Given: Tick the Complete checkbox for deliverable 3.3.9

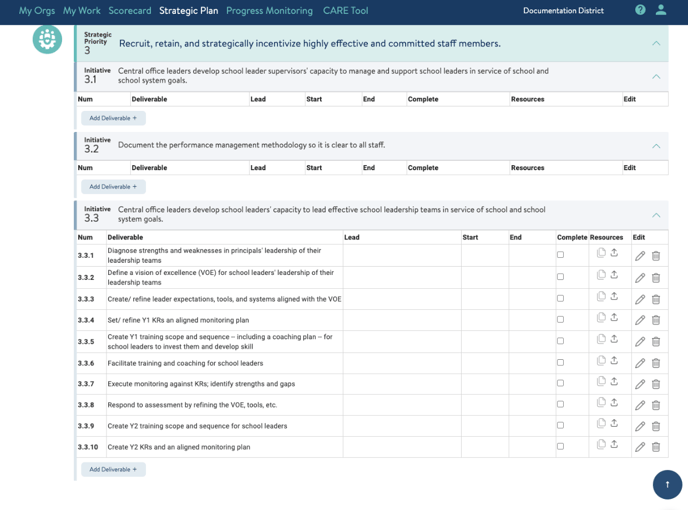Looking at the screenshot, I should click(560, 426).
